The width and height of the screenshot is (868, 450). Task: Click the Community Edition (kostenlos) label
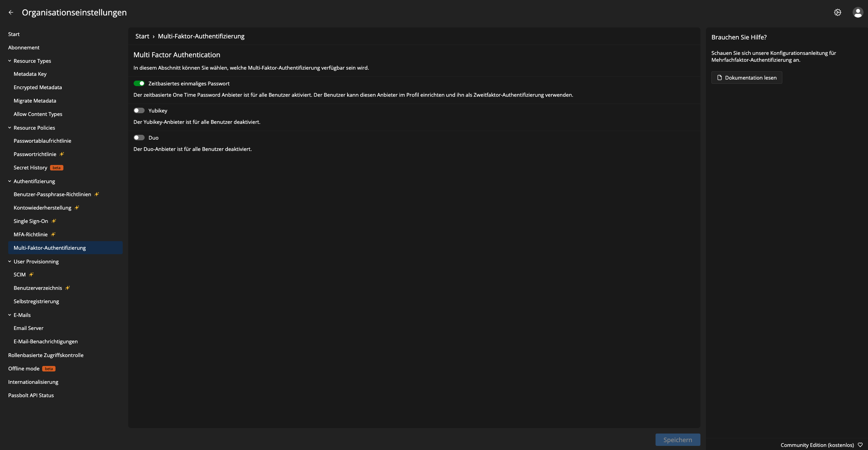click(817, 445)
